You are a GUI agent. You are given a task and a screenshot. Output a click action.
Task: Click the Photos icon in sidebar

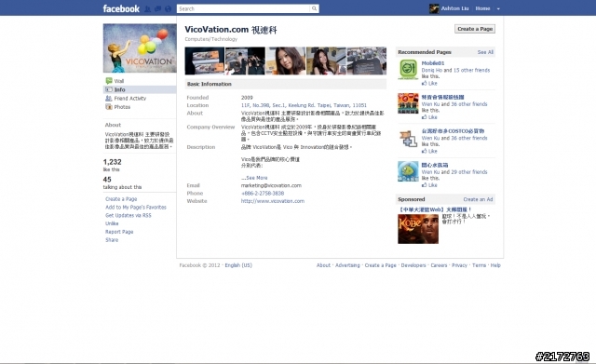[109, 107]
